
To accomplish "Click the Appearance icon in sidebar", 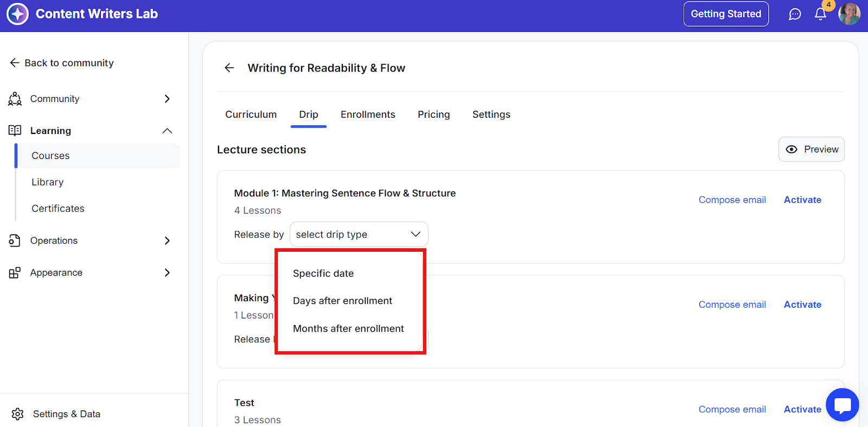I will 15,272.
